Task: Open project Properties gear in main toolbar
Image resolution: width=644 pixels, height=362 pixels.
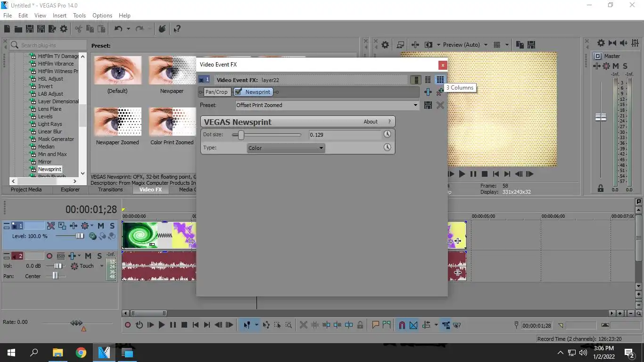Action: [64, 29]
